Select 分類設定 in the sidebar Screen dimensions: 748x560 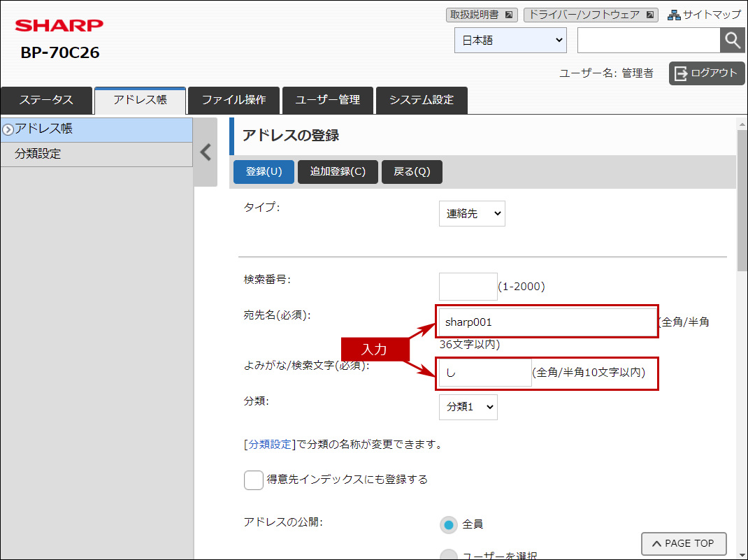point(96,154)
